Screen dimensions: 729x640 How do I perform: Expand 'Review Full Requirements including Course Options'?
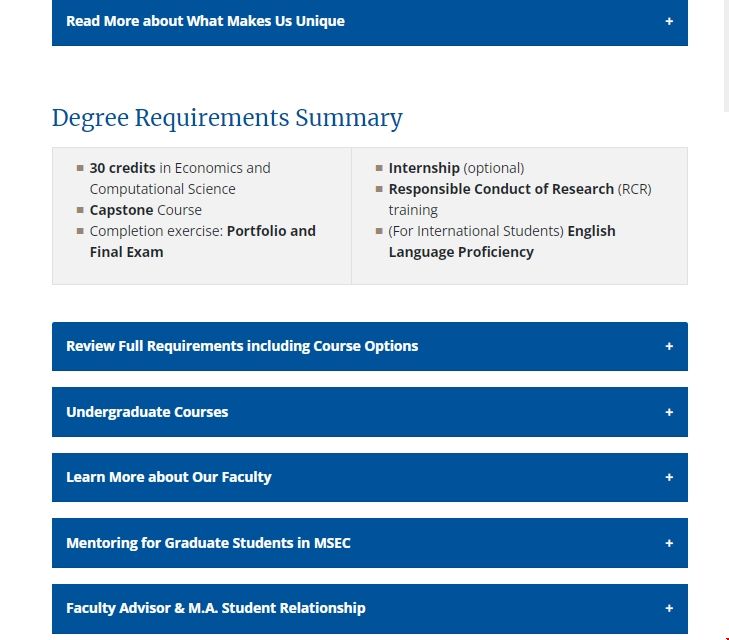[242, 346]
